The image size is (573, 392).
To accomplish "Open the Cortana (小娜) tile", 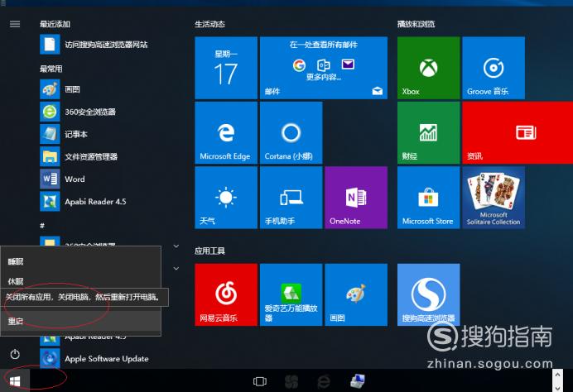I will [x=291, y=132].
